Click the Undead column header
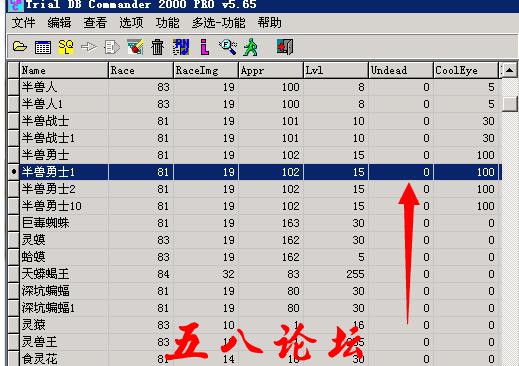This screenshot has height=366, width=519. pos(401,70)
